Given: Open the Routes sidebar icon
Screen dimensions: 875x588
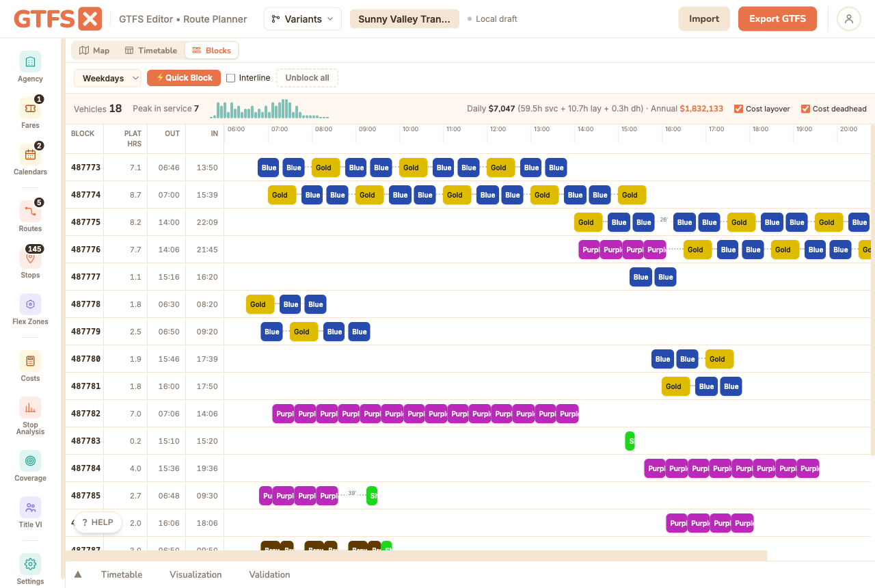Looking at the screenshot, I should point(30,211).
